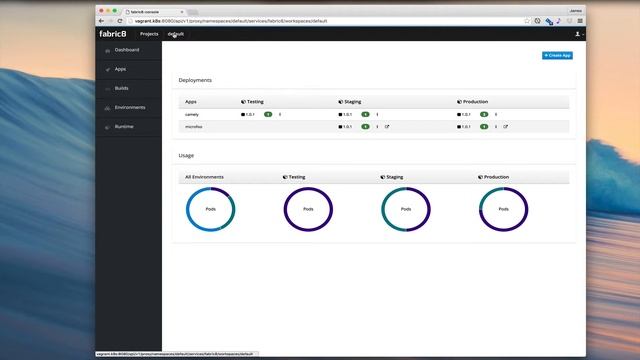This screenshot has width=640, height=360.
Task: Expand the user account dropdown
Action: pyautogui.click(x=579, y=34)
